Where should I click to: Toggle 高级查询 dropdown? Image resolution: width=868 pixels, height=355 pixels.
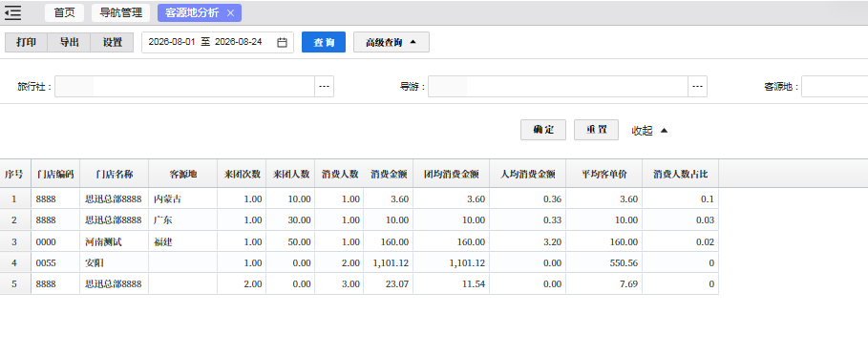pos(391,43)
